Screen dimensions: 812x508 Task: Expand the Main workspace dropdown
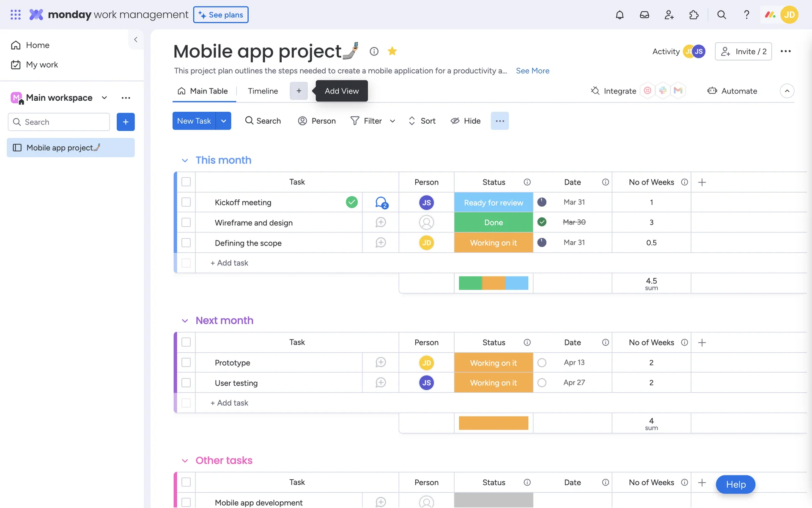104,98
